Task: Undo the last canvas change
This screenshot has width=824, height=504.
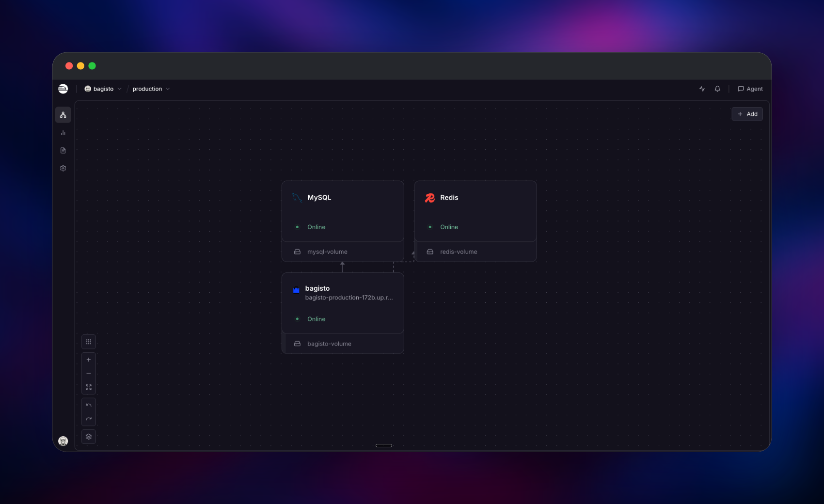Action: tap(89, 405)
